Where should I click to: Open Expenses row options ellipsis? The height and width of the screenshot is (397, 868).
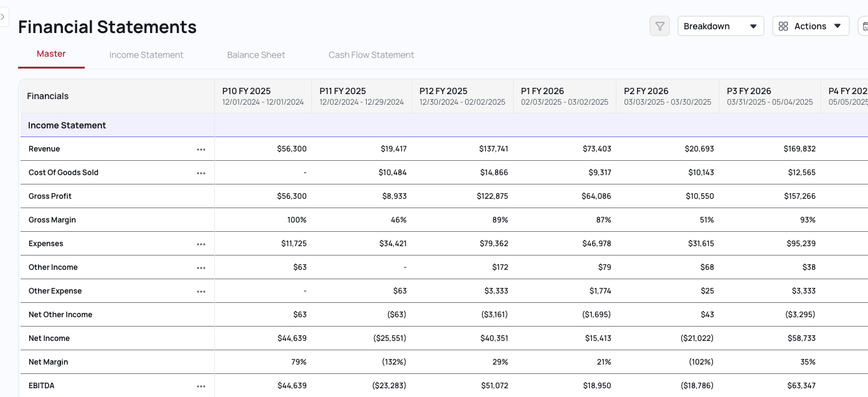point(201,244)
